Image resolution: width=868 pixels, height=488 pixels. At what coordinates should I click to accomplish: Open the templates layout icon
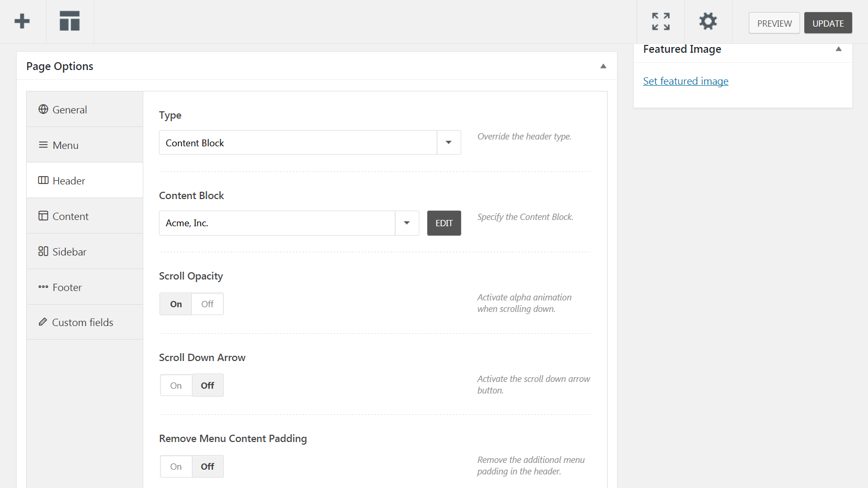coord(70,21)
